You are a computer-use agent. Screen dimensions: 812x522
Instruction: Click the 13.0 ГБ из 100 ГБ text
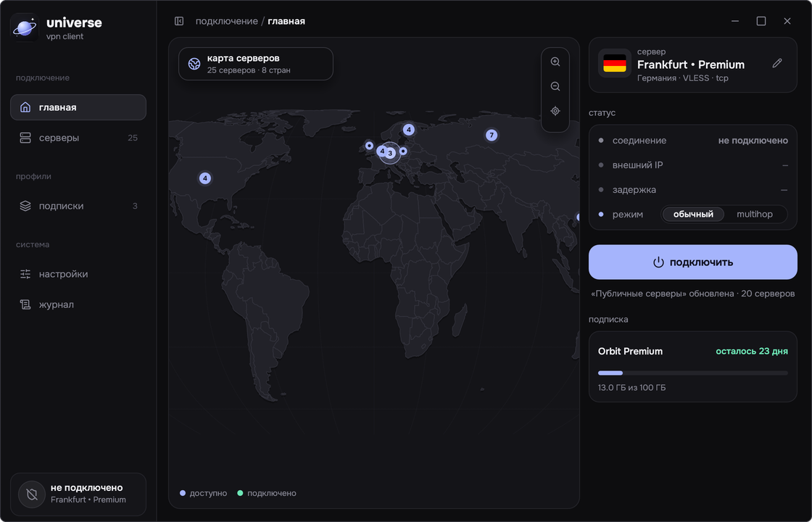(631, 387)
